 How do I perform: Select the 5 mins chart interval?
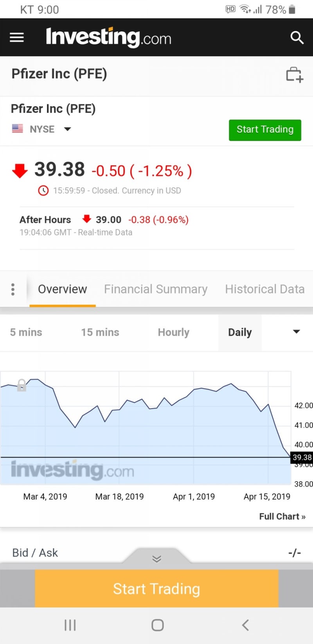click(26, 332)
